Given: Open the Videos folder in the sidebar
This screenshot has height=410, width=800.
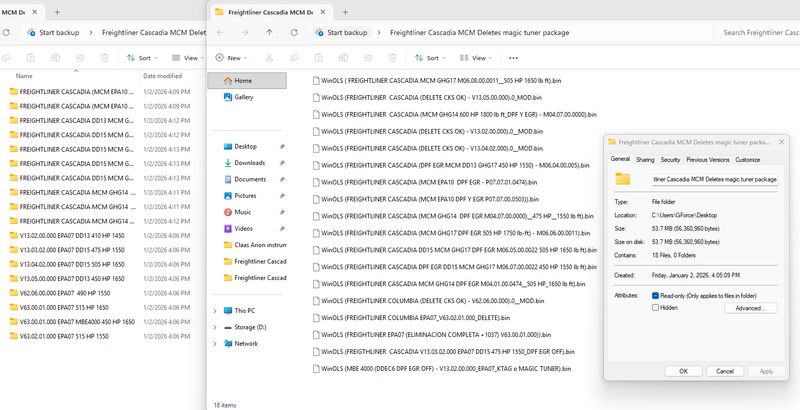Looking at the screenshot, I should pyautogui.click(x=245, y=228).
